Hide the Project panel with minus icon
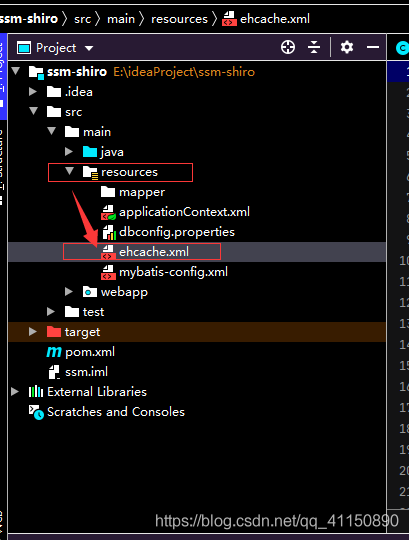Image resolution: width=409 pixels, height=540 pixels. pyautogui.click(x=373, y=47)
